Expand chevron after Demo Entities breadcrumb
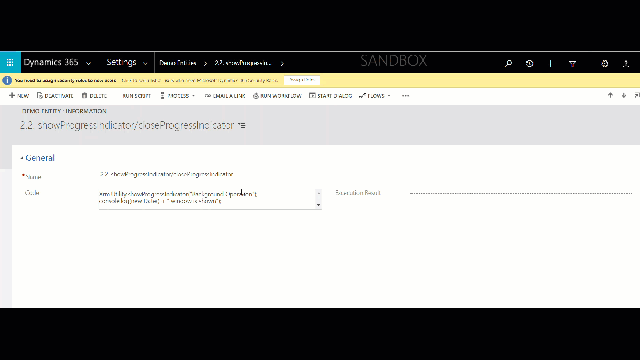 (205, 63)
